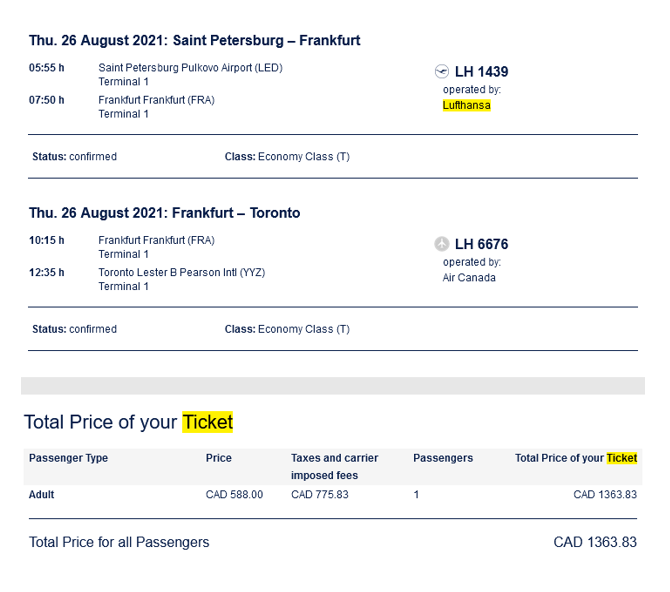Click the Passenger Type column header
Screen dimensions: 670x592
tap(68, 458)
